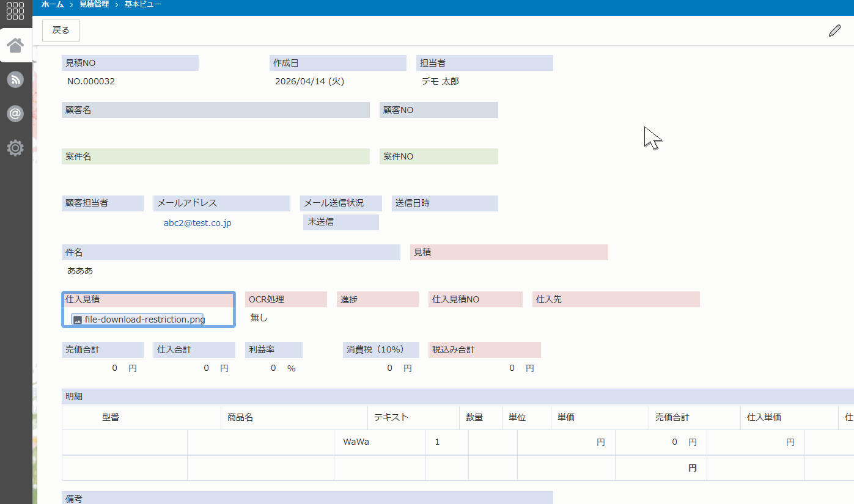This screenshot has width=854, height=504.
Task: Click the 仕入見積 field label
Action: pos(149,299)
